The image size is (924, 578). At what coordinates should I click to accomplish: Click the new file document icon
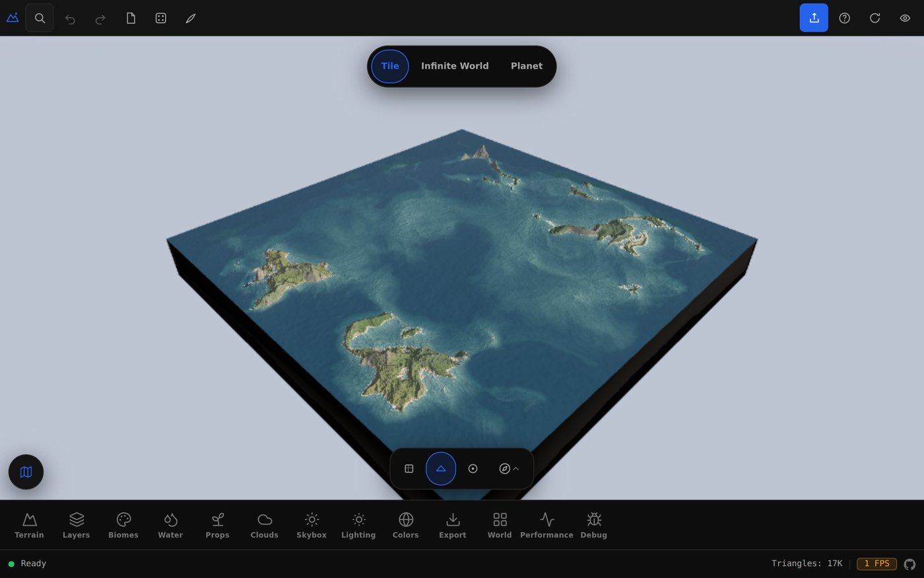(131, 18)
